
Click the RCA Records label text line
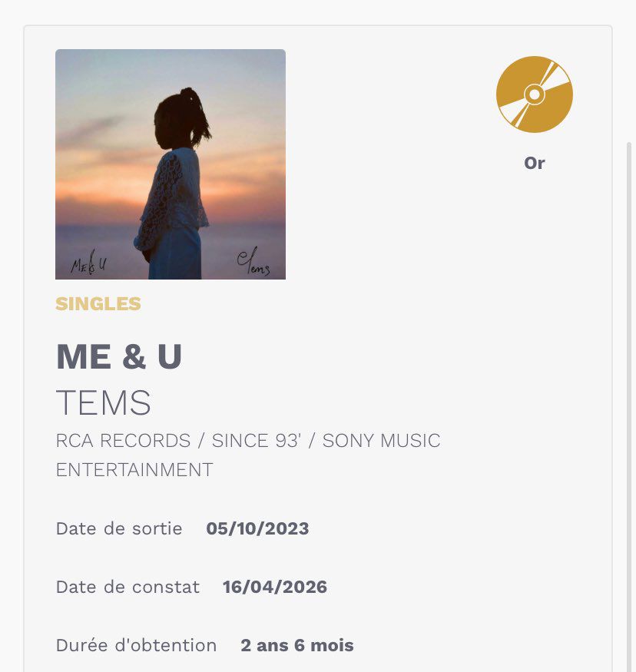248,441
